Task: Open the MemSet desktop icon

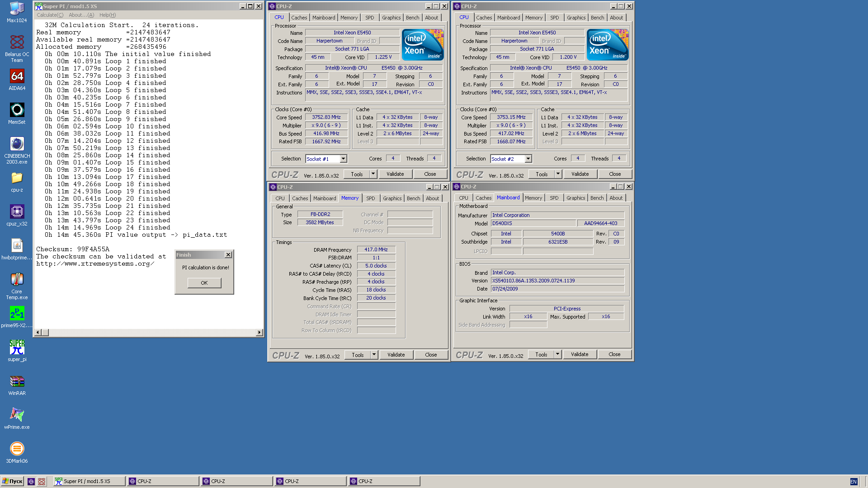Action: (17, 114)
